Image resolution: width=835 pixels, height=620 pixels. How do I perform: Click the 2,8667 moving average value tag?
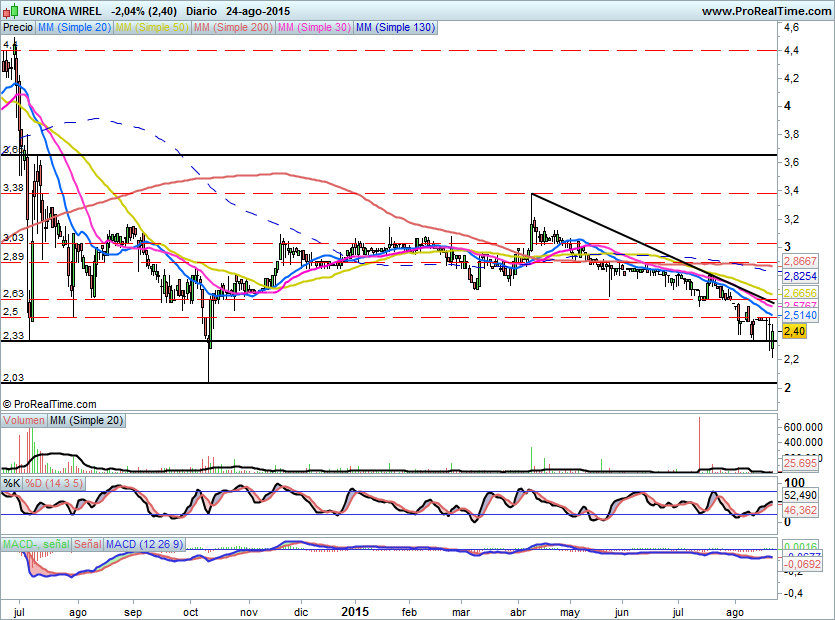pyautogui.click(x=799, y=261)
